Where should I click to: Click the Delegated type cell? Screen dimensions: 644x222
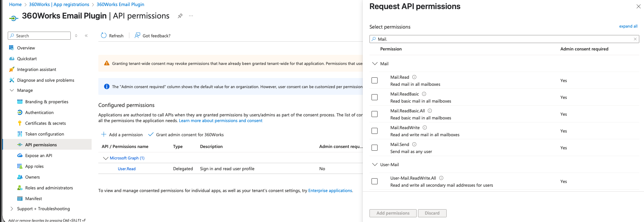183,169
